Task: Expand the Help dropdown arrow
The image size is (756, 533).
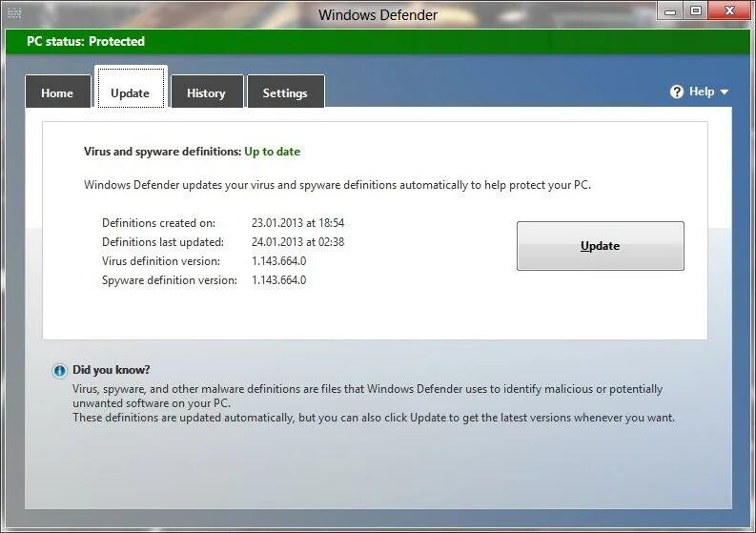Action: pyautogui.click(x=725, y=92)
